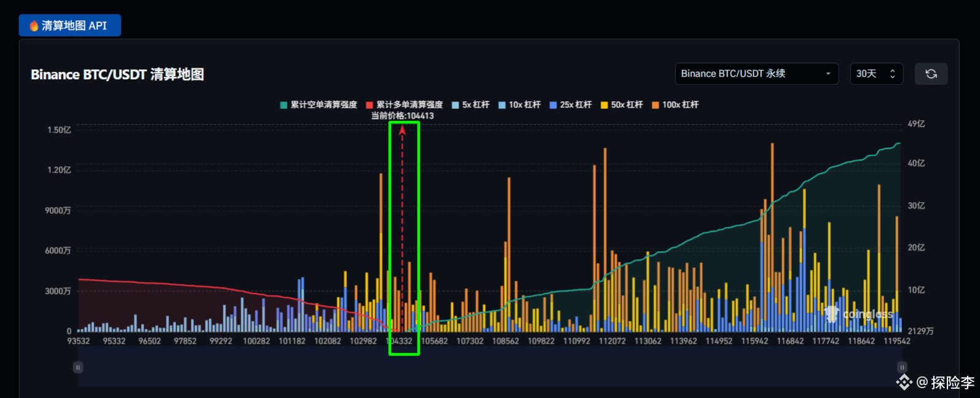The width and height of the screenshot is (980, 398).
Task: Click the red 累计多单清算强度 color swatch
Action: click(369, 105)
